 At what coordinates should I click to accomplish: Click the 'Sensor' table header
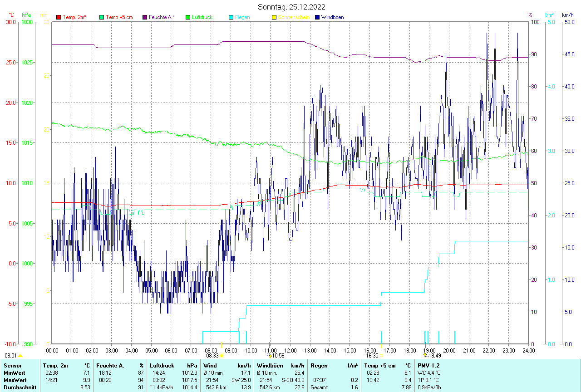pyautogui.click(x=12, y=365)
